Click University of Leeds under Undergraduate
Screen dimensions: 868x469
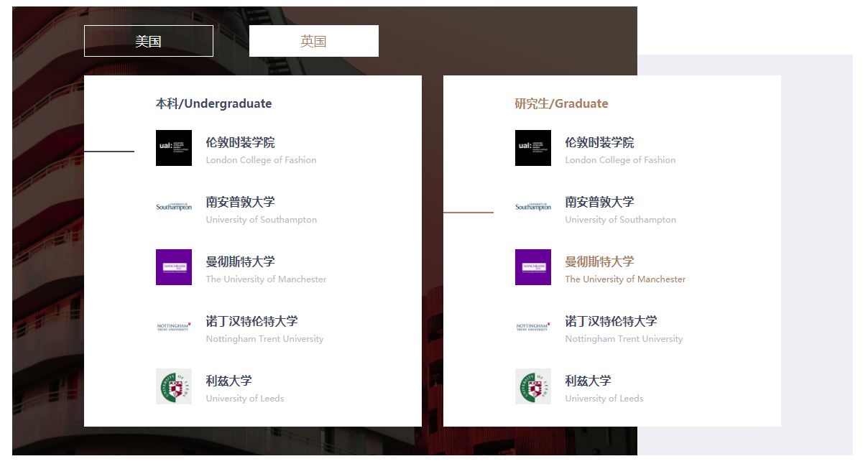click(245, 399)
